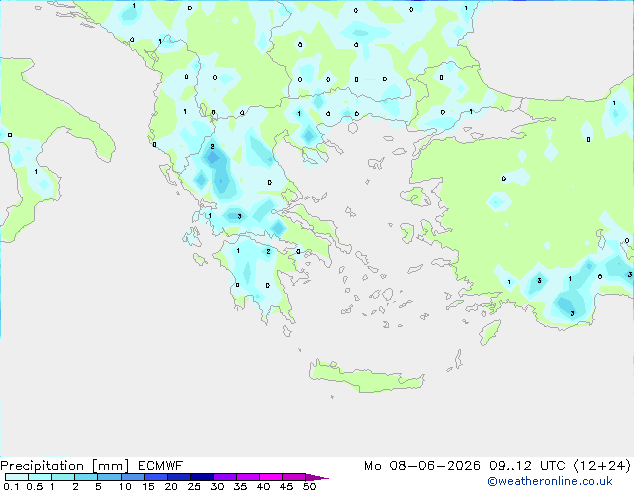The height and width of the screenshot is (490, 634).
Task: Open the weatheronline.co.uk copyright link
Action: coord(550,481)
